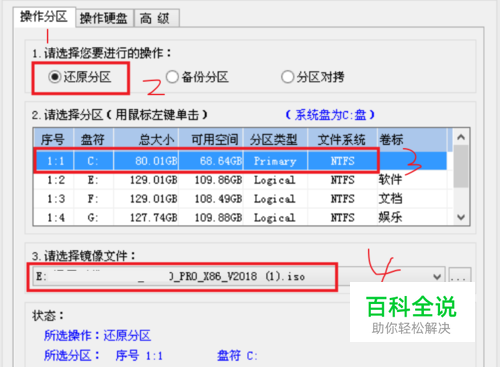Screen dimensions: 500x367
Task: Select the 分区对拷 radio button
Action: click(313, 77)
